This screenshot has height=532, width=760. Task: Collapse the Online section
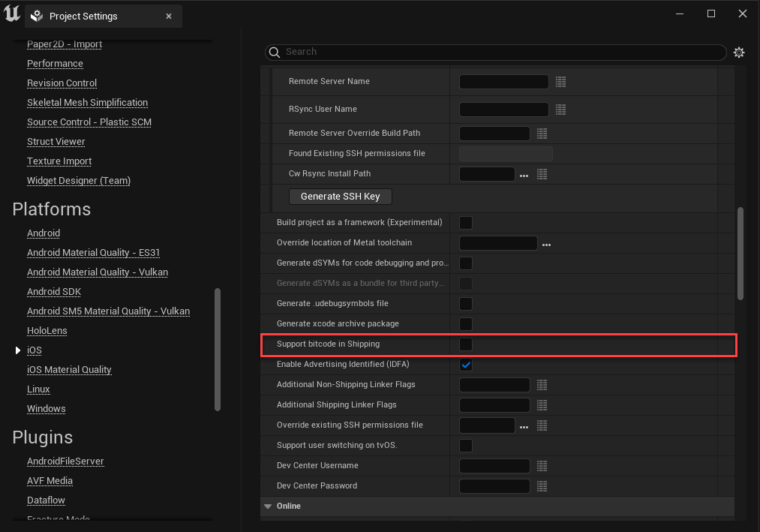pos(268,506)
